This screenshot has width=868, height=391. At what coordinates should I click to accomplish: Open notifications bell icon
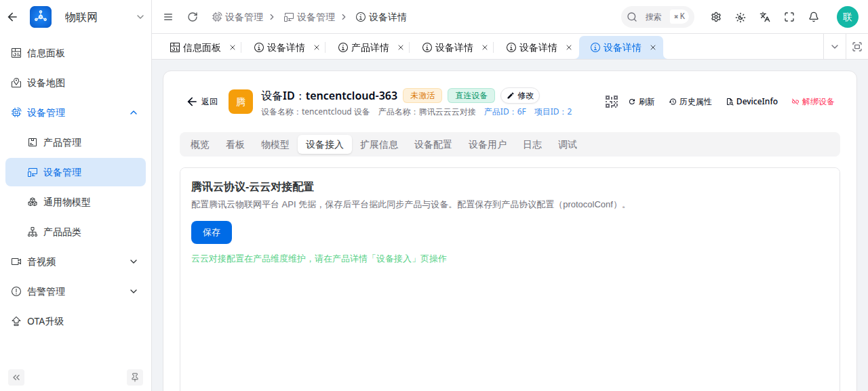click(x=814, y=17)
